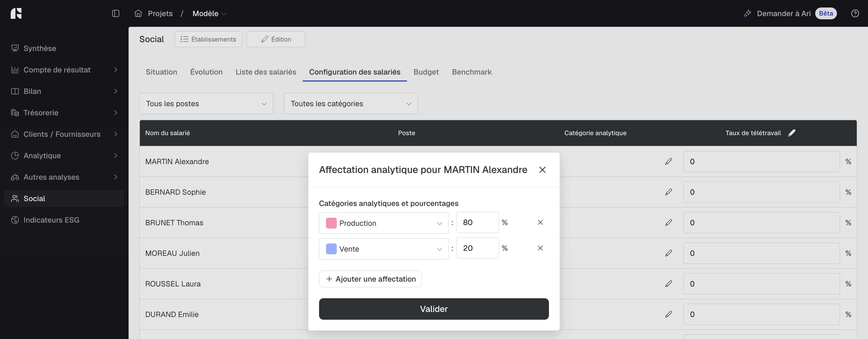Click the 'Catégorie analytique' column header
This screenshot has width=868, height=339.
coord(595,133)
